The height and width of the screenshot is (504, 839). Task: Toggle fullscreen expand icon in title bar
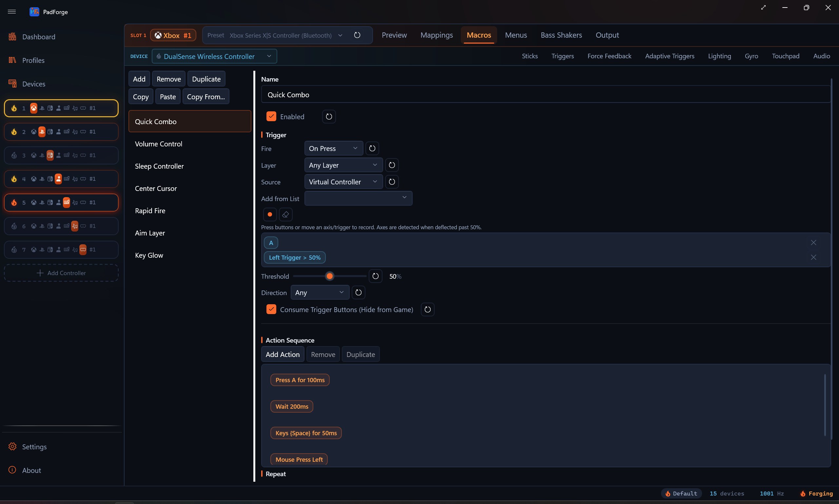[x=764, y=8]
